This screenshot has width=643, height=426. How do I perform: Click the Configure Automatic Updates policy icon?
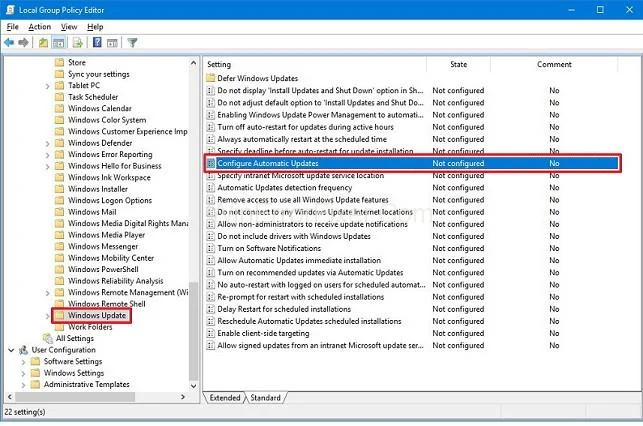click(210, 163)
